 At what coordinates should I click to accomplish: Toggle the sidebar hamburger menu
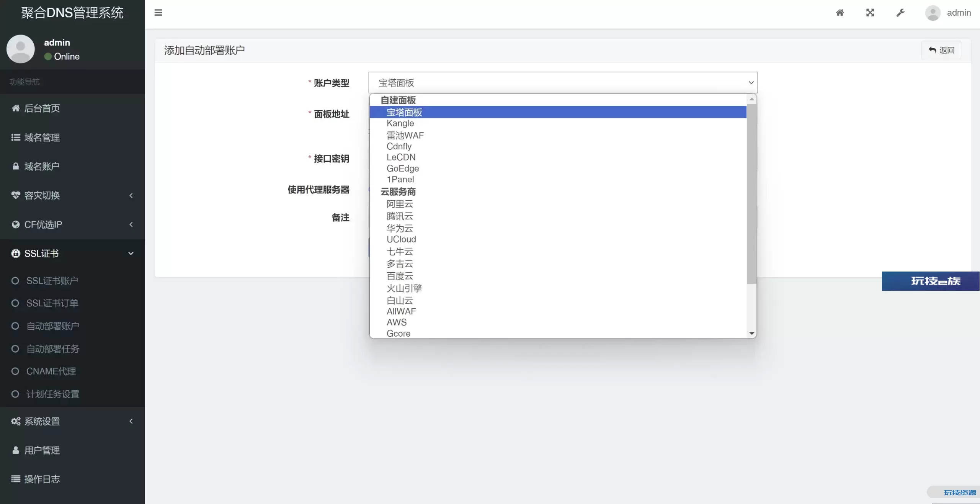point(158,13)
